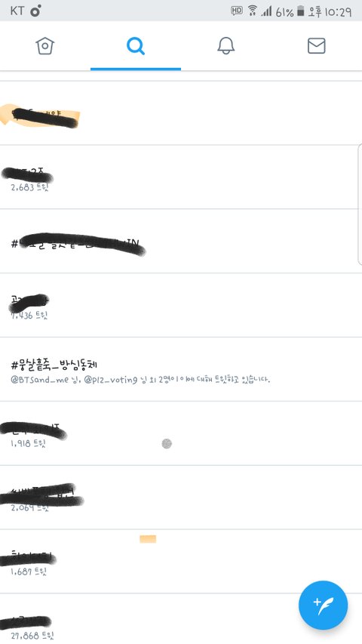Viewport: 362px width, 644px height.
Task: Open the Messages envelope tab
Action: point(317,45)
